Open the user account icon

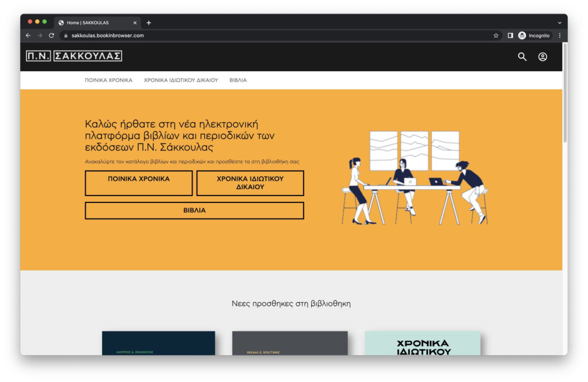click(x=542, y=57)
